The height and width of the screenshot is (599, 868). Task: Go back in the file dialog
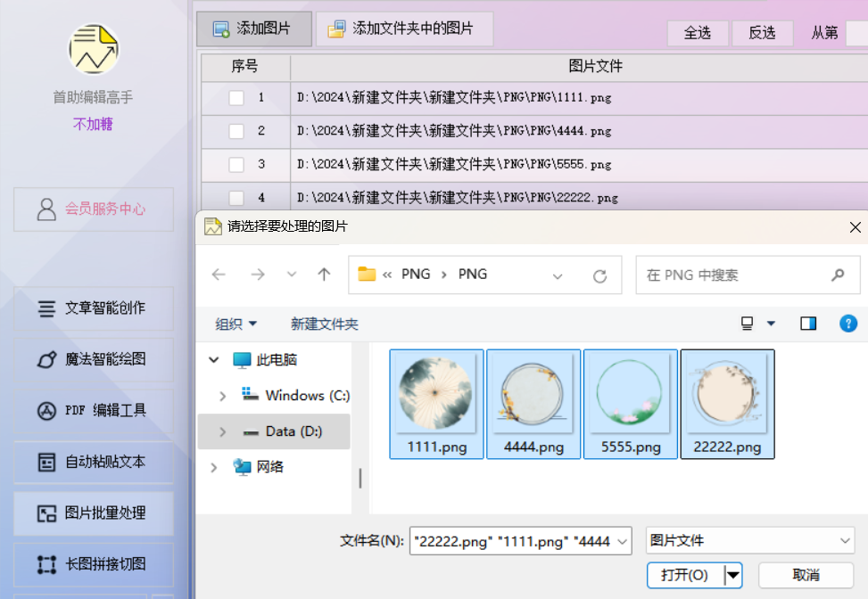click(219, 275)
